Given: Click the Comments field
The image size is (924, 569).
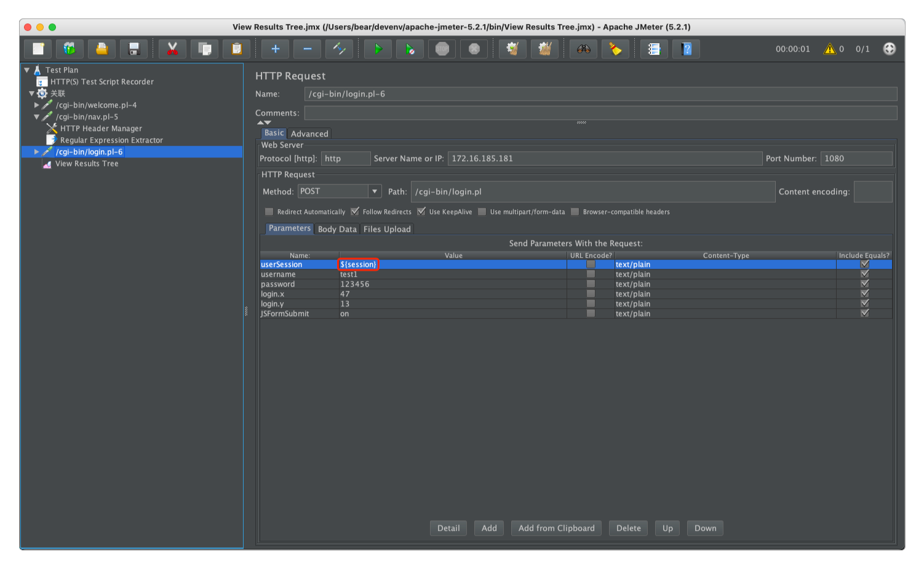Looking at the screenshot, I should [x=601, y=113].
